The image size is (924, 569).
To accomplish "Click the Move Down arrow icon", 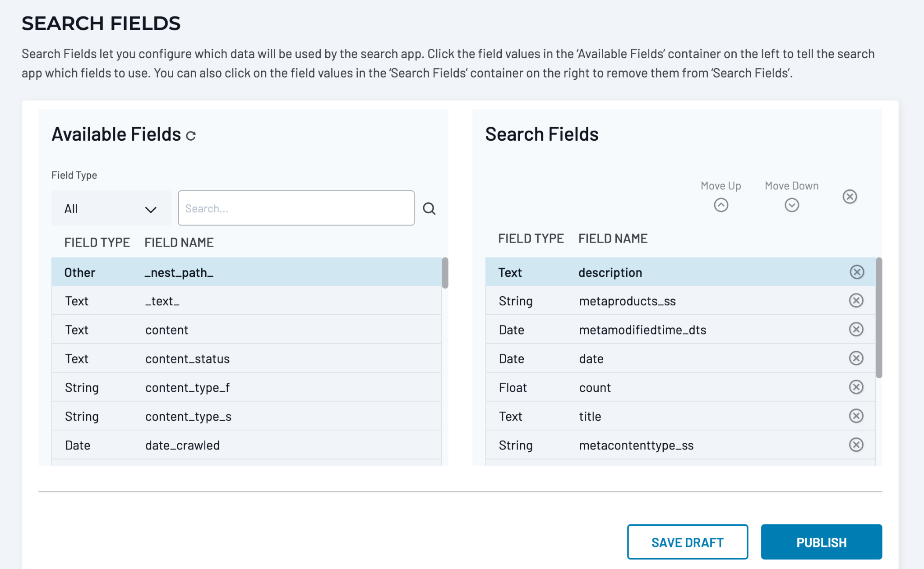I will [792, 205].
